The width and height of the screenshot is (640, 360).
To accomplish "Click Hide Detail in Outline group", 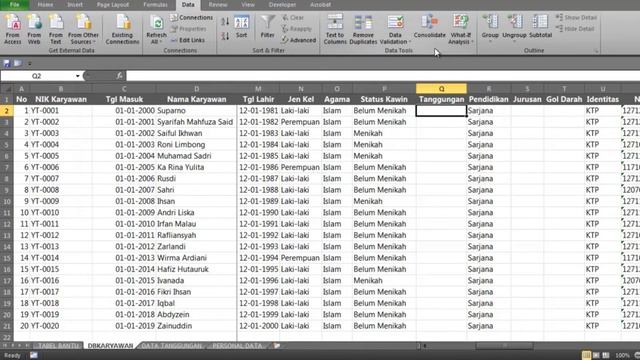I will tap(575, 29).
